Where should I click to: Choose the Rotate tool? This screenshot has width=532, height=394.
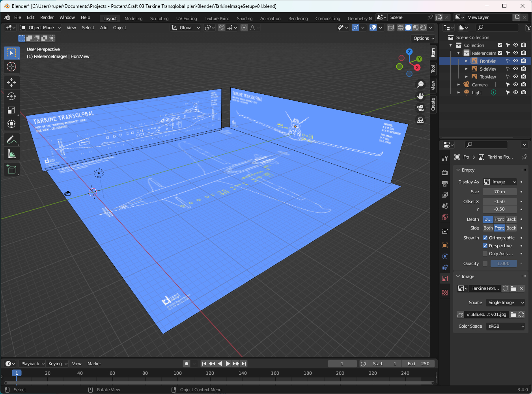coord(11,96)
